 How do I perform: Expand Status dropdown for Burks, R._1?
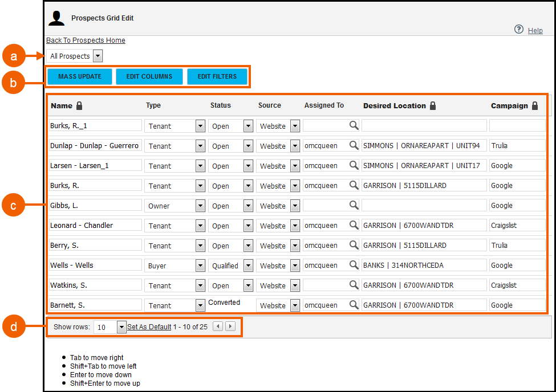click(x=248, y=126)
